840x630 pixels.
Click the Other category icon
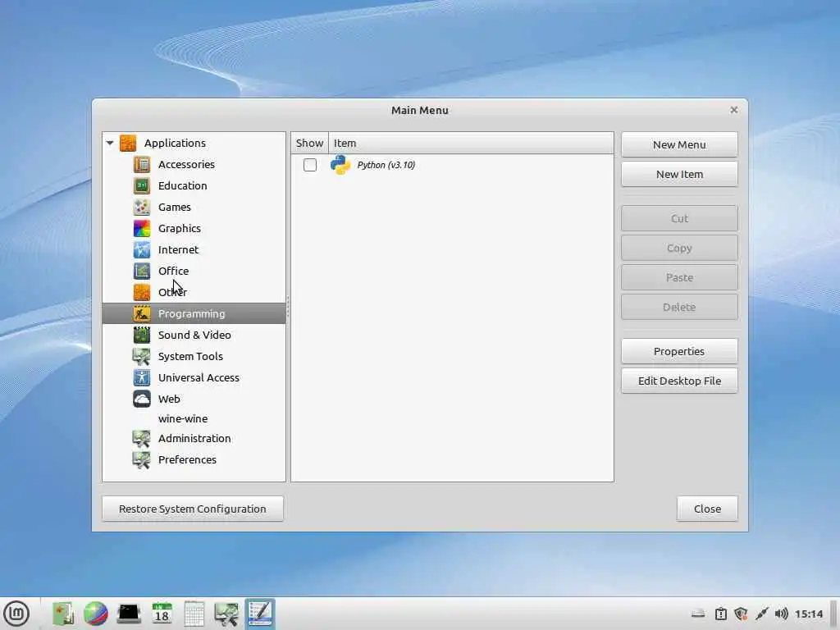click(x=141, y=292)
